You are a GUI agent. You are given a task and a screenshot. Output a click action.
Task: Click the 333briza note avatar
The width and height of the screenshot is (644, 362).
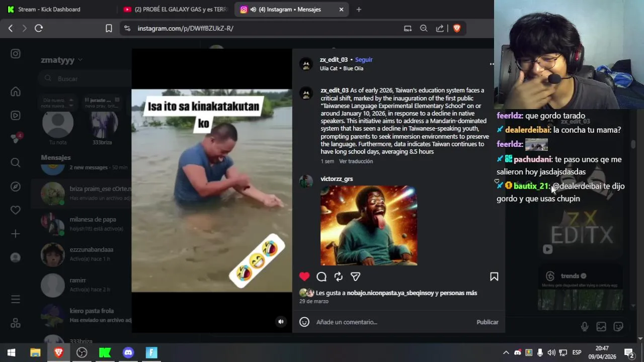[x=104, y=123]
